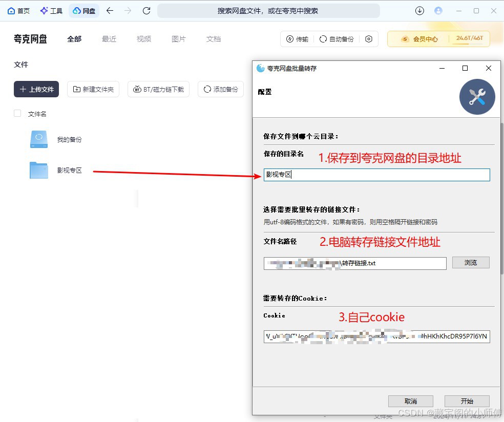Click 新建文件夹 new folder button
The height and width of the screenshot is (422, 504).
tap(93, 89)
